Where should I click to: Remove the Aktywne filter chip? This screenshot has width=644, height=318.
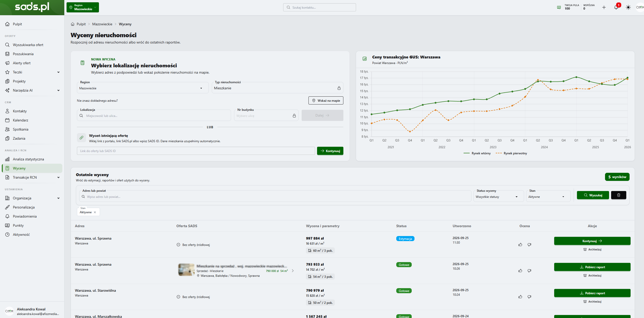click(95, 212)
